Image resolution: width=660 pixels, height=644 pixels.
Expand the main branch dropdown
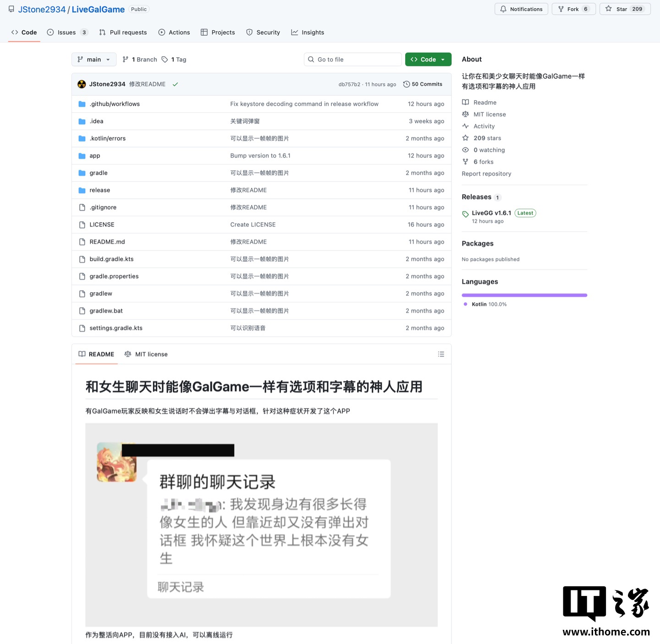(93, 59)
